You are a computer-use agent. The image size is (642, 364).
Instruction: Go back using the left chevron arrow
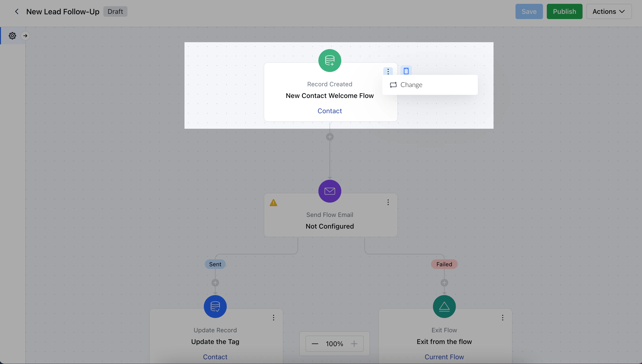coord(17,11)
